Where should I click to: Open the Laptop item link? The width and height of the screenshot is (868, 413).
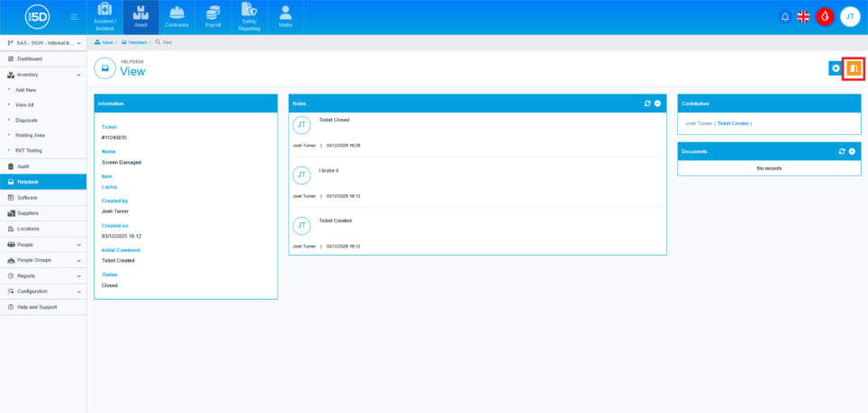coord(109,186)
